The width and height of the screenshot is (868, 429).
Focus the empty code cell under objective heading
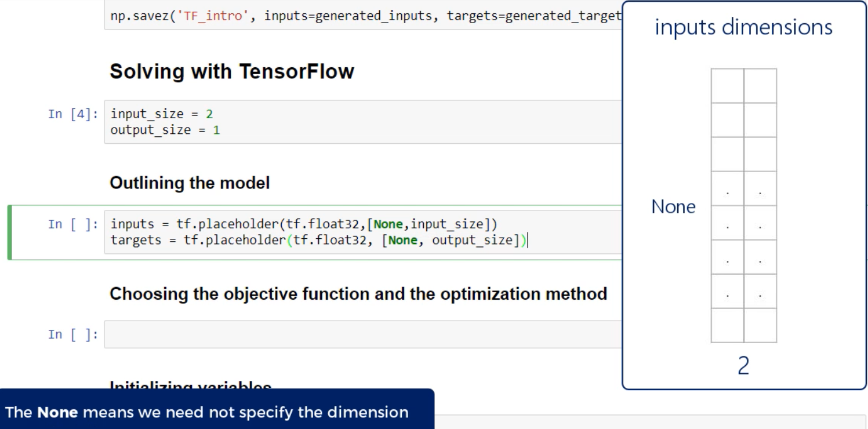pos(359,335)
